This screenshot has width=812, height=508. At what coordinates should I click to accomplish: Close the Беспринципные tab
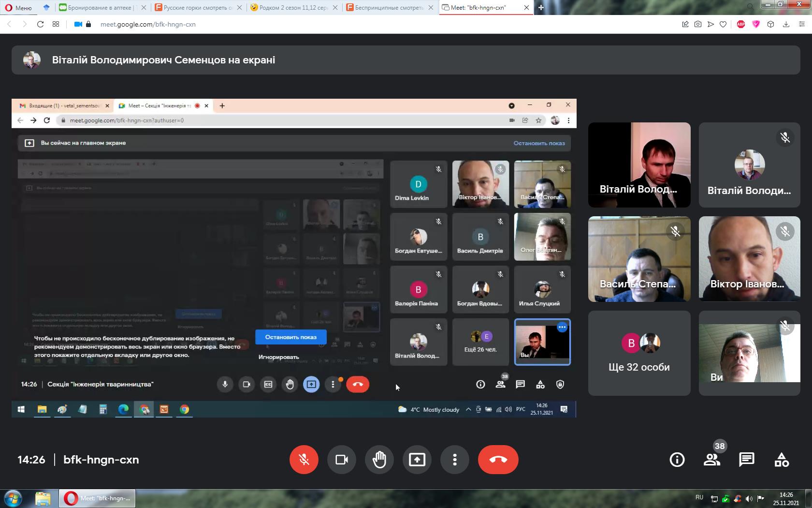coord(431,8)
